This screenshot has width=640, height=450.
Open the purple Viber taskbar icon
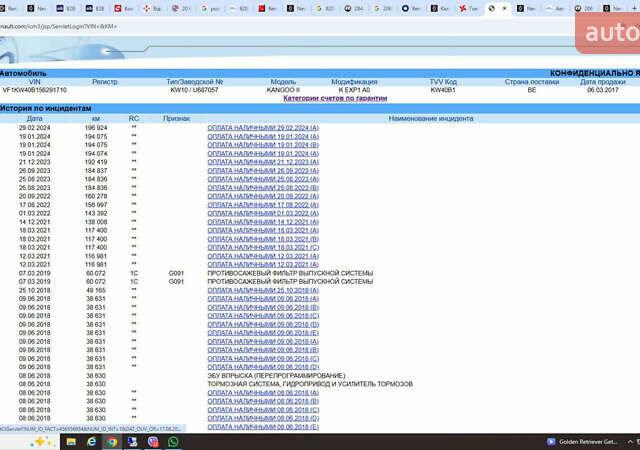153,441
